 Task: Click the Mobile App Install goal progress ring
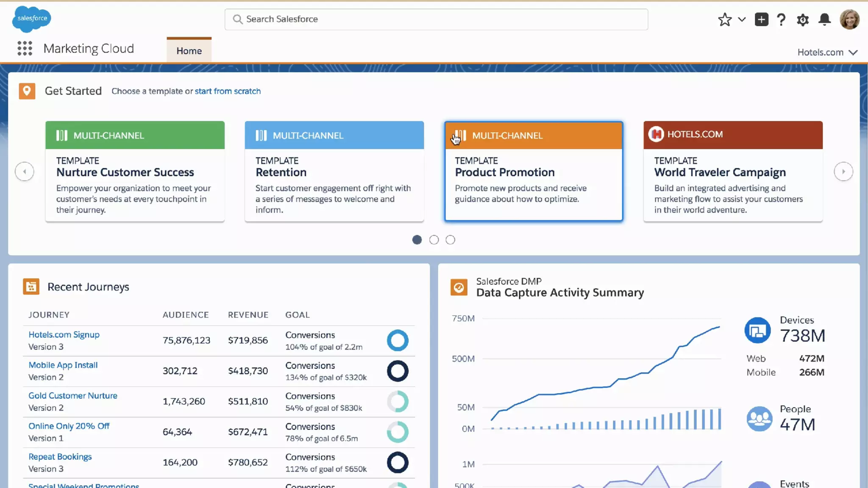coord(398,371)
